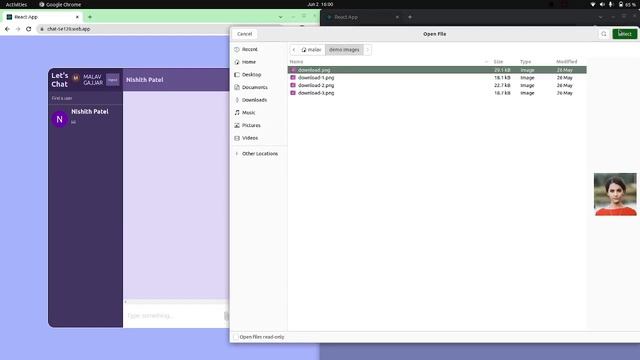Click the image icon of download-2.png
This screenshot has height=360, width=640.
[x=293, y=85]
